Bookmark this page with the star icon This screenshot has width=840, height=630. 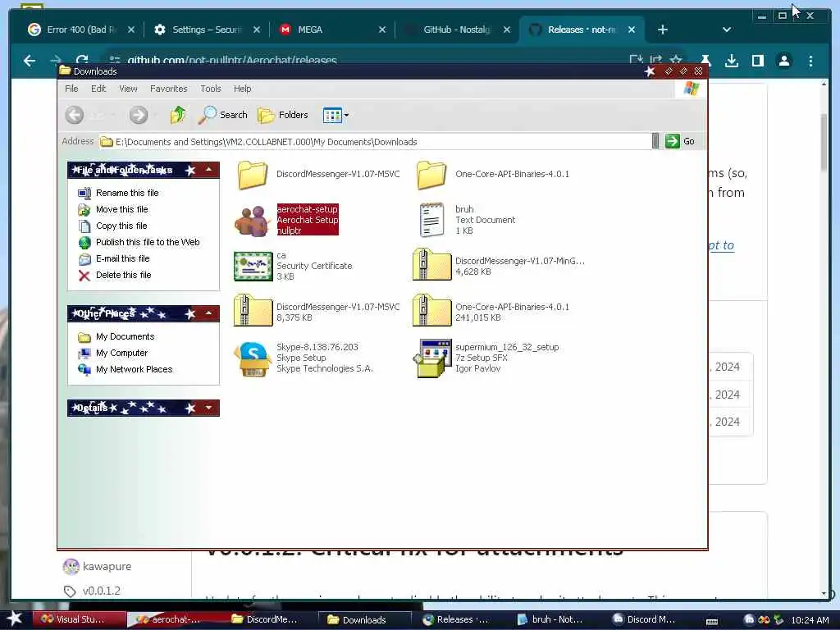pyautogui.click(x=676, y=60)
